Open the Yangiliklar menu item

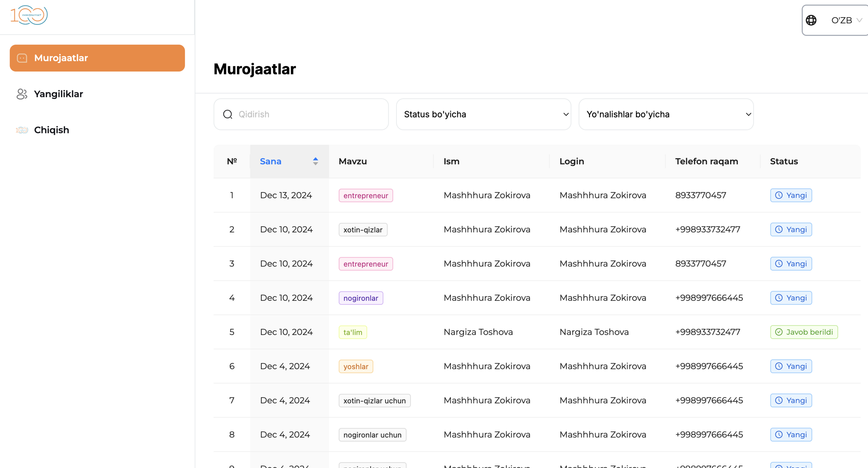(x=58, y=94)
